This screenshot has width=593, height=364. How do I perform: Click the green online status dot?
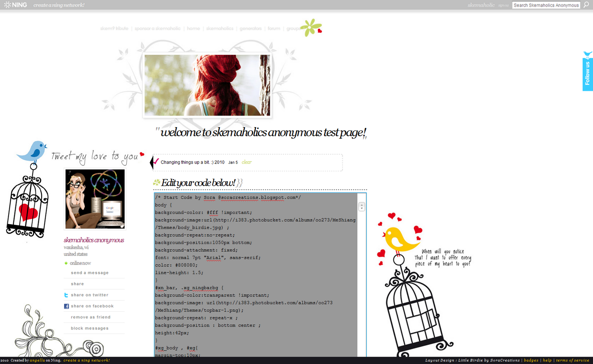click(66, 263)
